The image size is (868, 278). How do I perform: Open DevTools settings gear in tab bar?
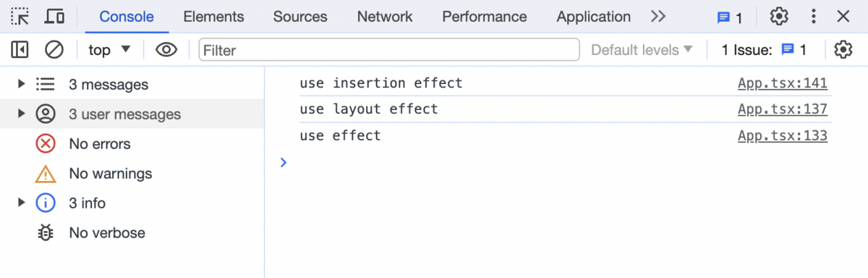778,17
